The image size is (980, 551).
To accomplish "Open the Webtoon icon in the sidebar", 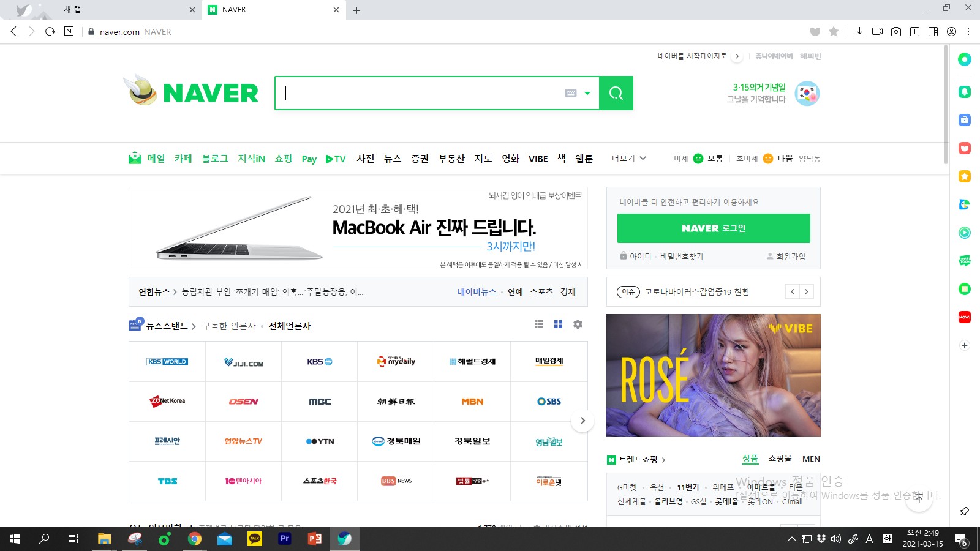I will point(965,260).
